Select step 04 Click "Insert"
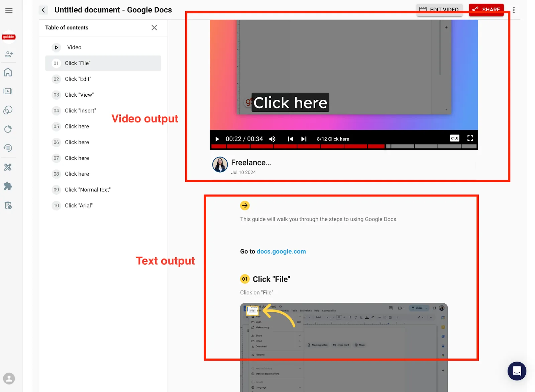The height and width of the screenshot is (392, 535). [103, 111]
